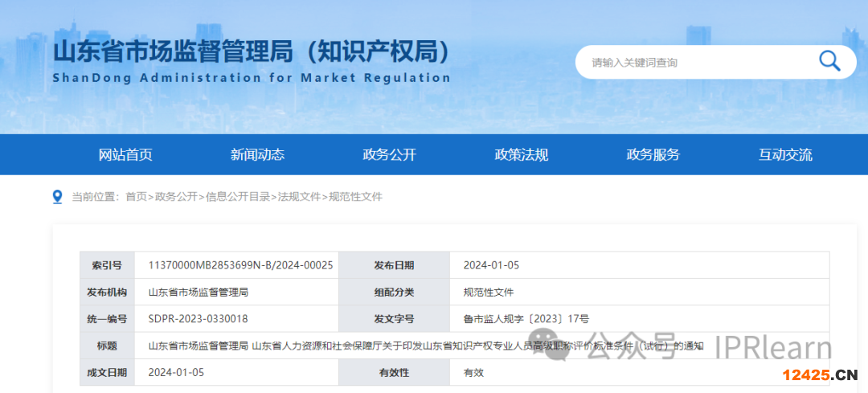Image resolution: width=868 pixels, height=393 pixels.
Task: Click the 成文日期 label cell
Action: point(107,373)
